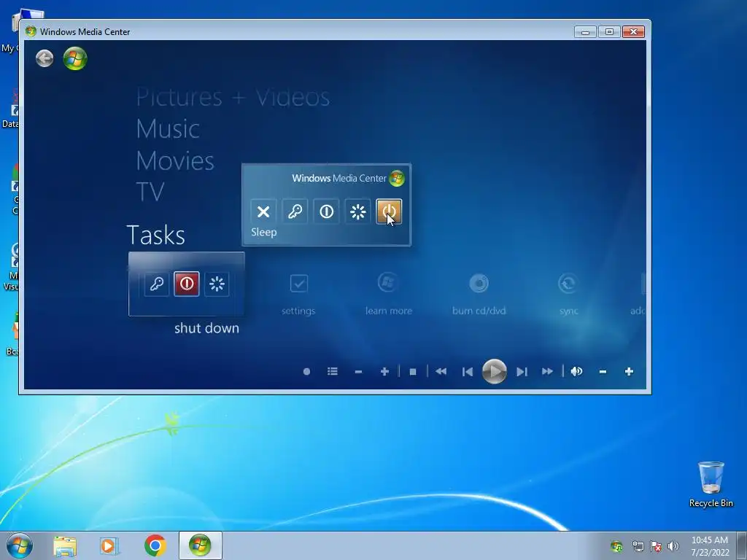Lower volume with the minus button

[603, 371]
